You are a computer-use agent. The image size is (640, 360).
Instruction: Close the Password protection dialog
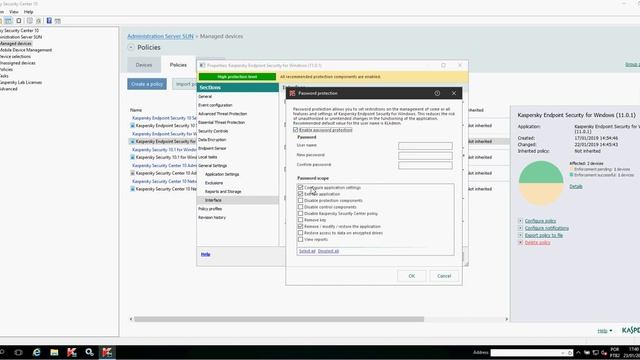pos(453,93)
